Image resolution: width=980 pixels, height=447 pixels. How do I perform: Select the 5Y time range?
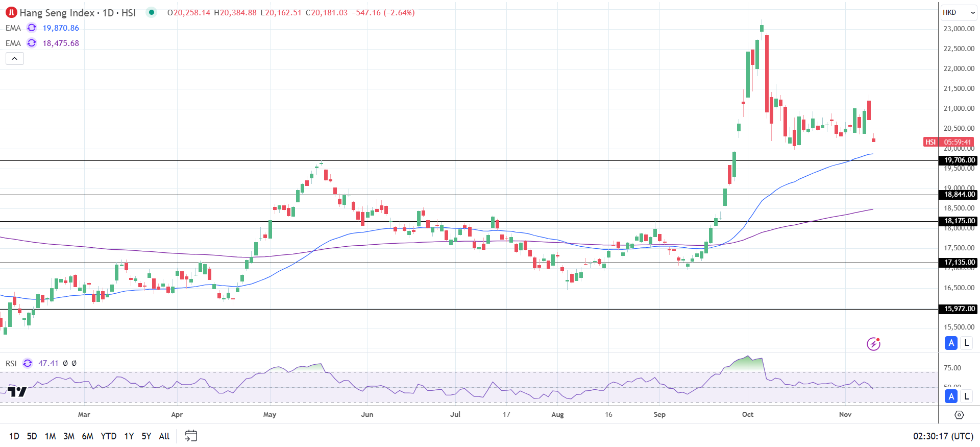pos(146,436)
